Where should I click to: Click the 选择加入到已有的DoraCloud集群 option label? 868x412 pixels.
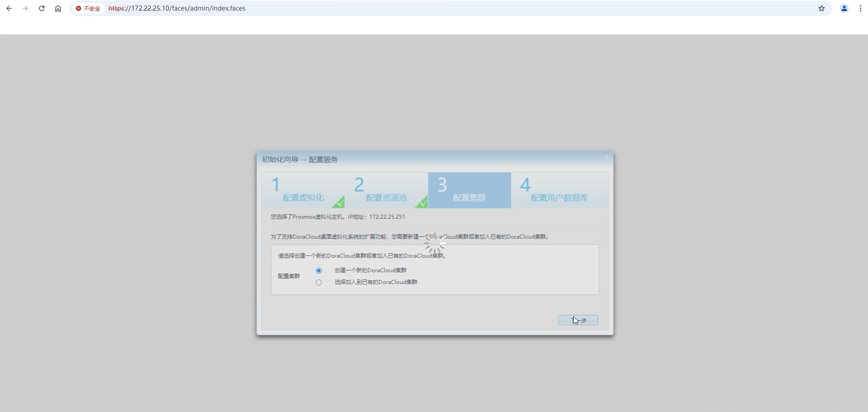[x=376, y=283]
